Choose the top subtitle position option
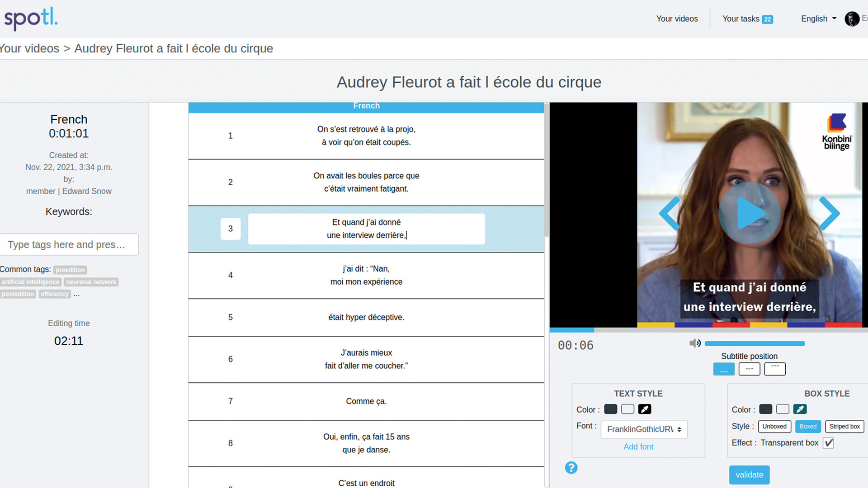The image size is (868, 488). 774,369
